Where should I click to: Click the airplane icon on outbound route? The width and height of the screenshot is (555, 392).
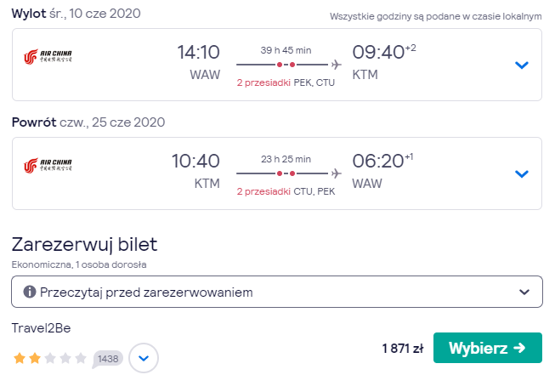(337, 65)
